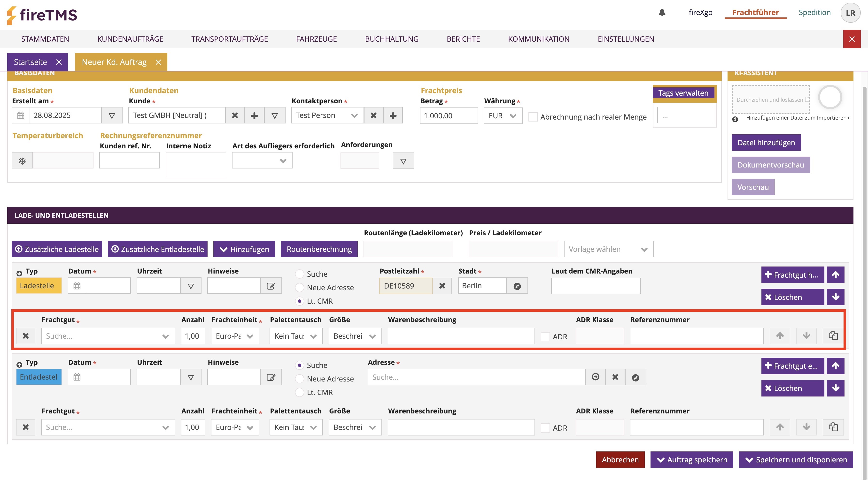
Task: Open calendar icon for Erstellt am date
Action: point(21,115)
